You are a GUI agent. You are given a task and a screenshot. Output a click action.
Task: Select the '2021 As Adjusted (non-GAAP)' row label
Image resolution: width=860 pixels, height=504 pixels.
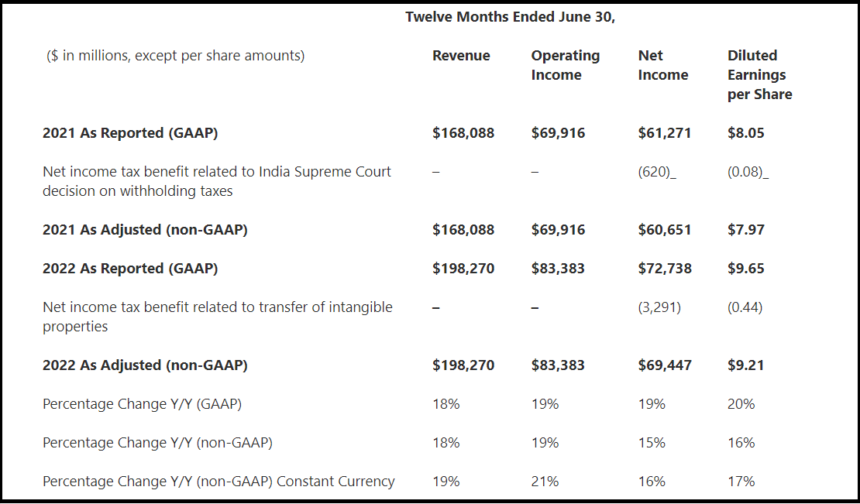coord(145,230)
